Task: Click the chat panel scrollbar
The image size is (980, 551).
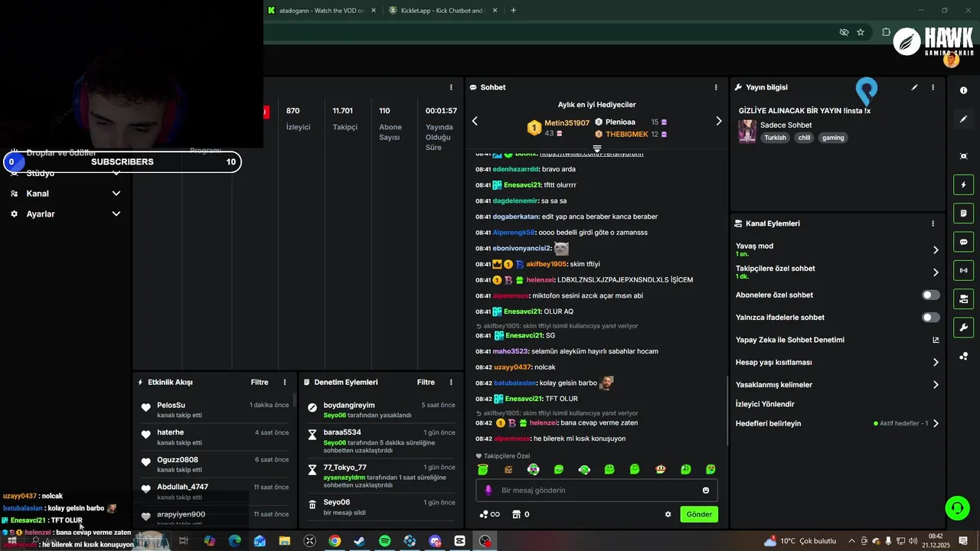Action: click(727, 409)
